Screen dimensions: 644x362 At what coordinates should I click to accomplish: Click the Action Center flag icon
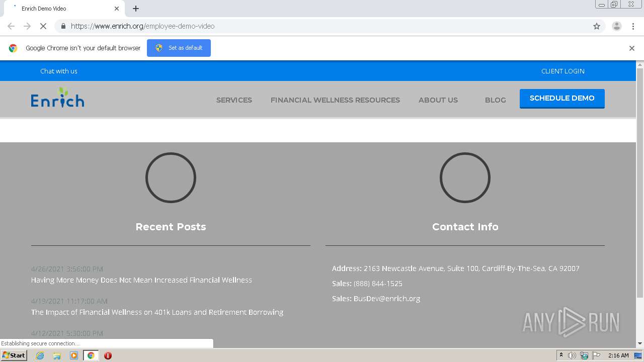click(x=596, y=355)
